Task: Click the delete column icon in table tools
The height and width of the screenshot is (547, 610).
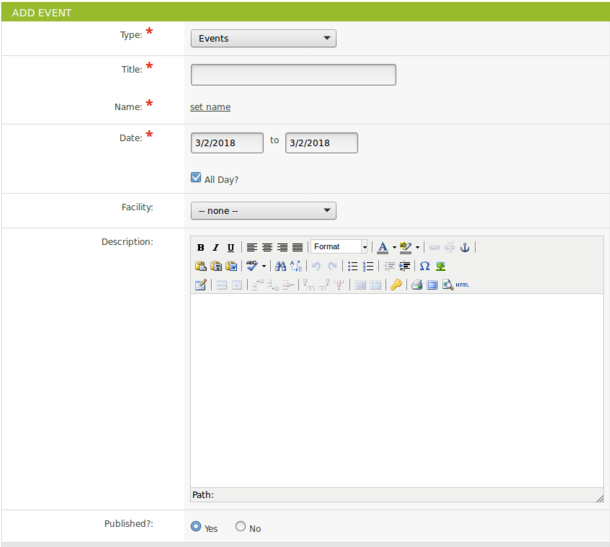Action: tap(339, 285)
